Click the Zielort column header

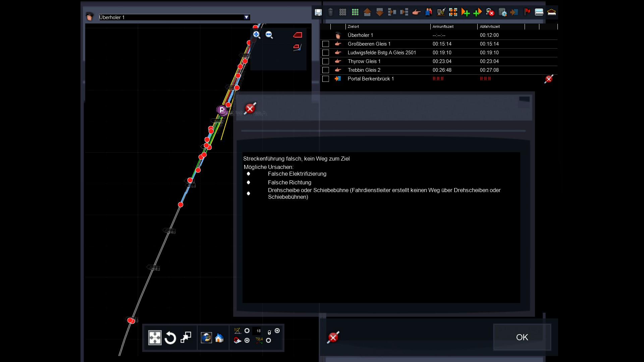[353, 26]
